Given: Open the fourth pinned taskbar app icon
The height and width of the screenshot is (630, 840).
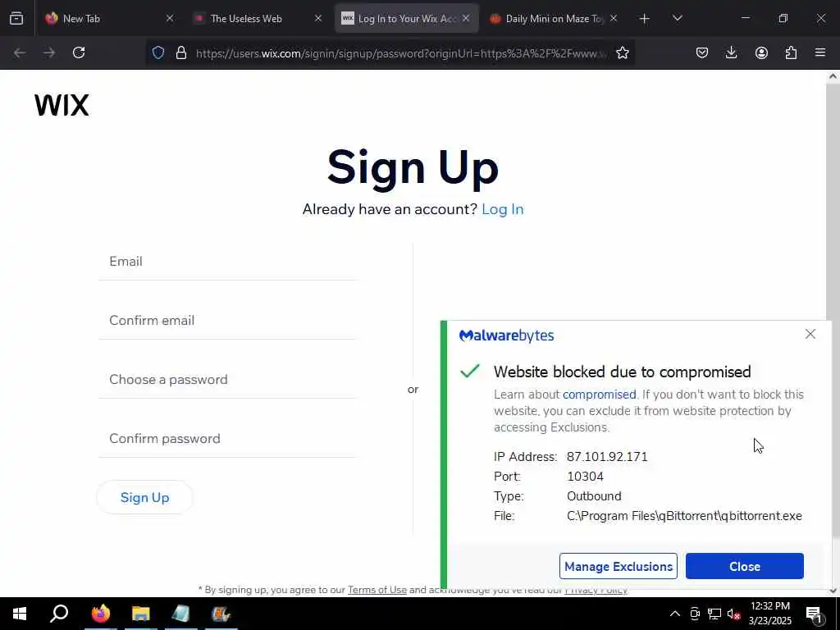Looking at the screenshot, I should coord(221,614).
